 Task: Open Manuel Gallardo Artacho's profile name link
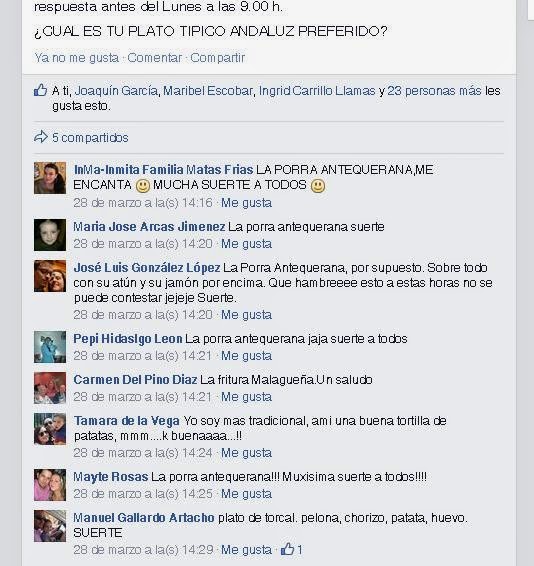coord(144,518)
